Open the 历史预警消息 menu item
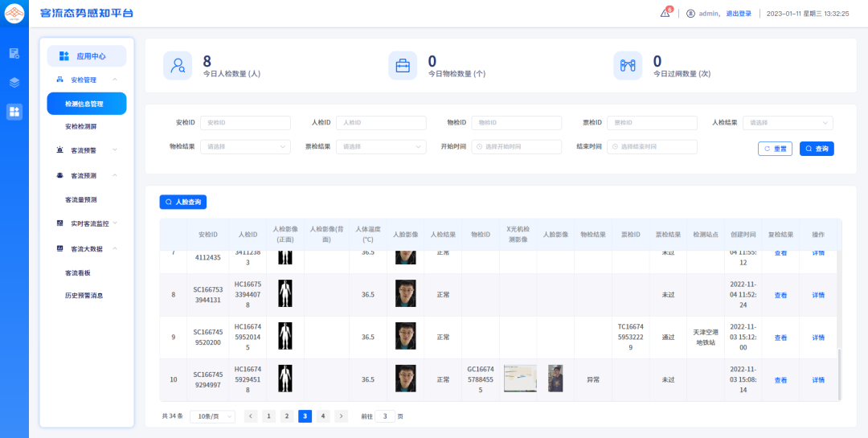The width and height of the screenshot is (868, 438). 84,296
